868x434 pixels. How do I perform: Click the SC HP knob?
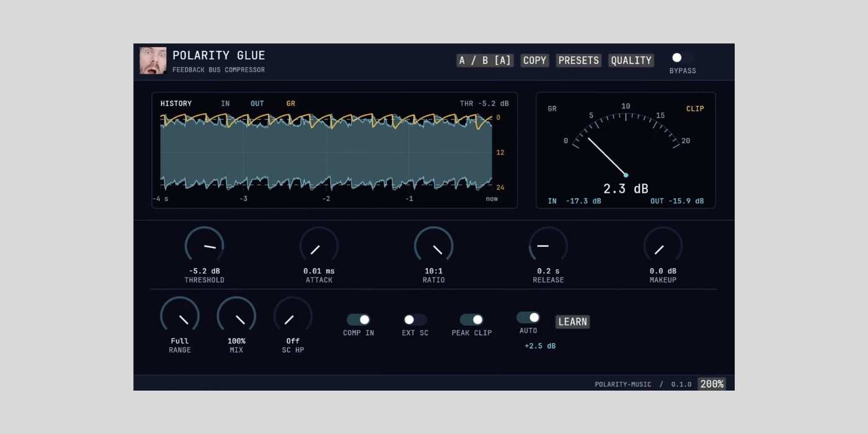(x=293, y=316)
